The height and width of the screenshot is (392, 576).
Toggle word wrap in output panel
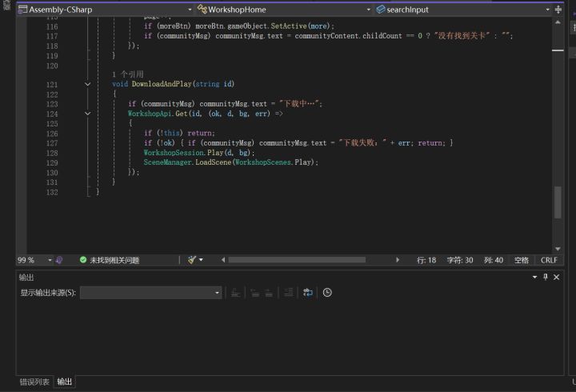click(307, 293)
